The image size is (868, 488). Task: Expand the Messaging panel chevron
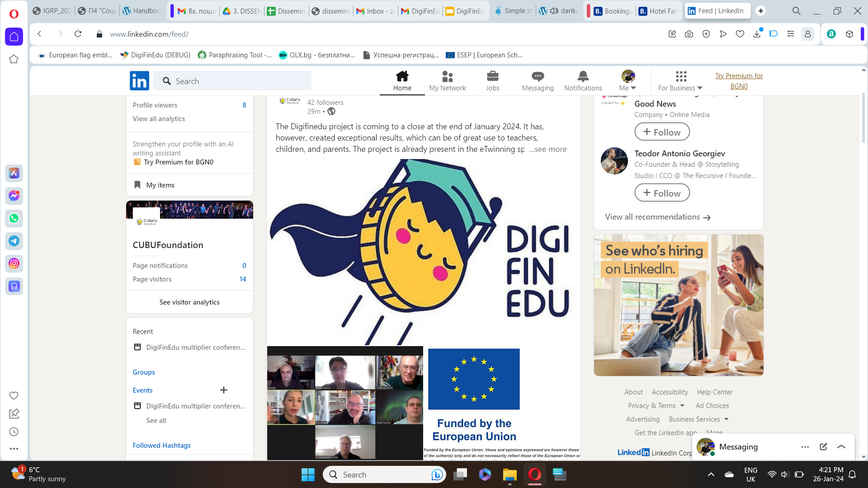click(841, 446)
